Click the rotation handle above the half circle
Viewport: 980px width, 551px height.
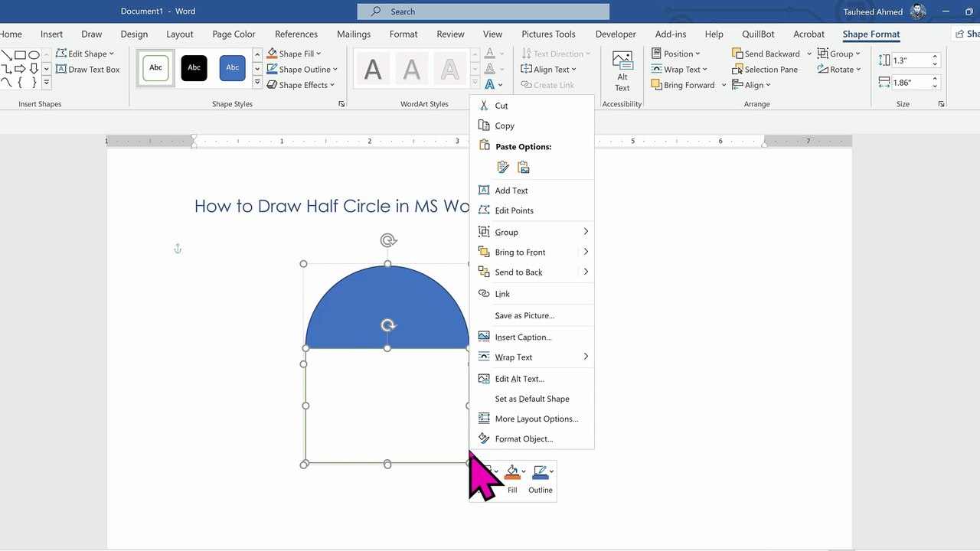[x=388, y=241]
